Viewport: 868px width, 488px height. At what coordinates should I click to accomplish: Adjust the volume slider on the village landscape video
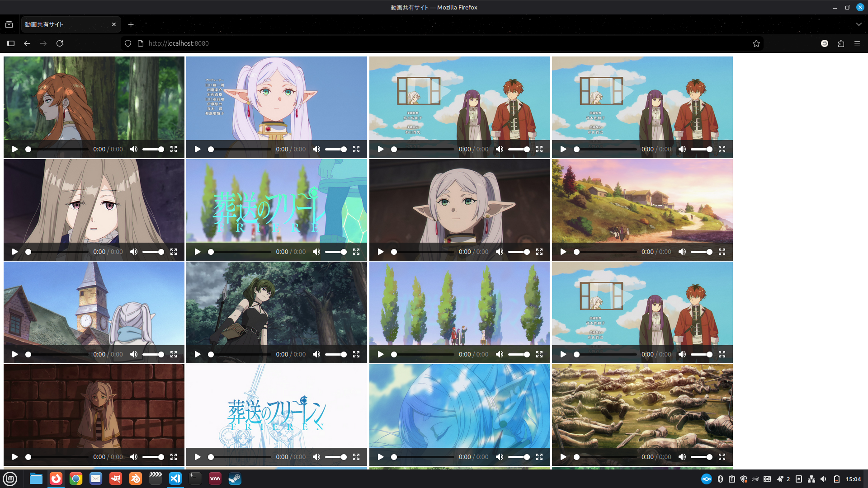701,252
